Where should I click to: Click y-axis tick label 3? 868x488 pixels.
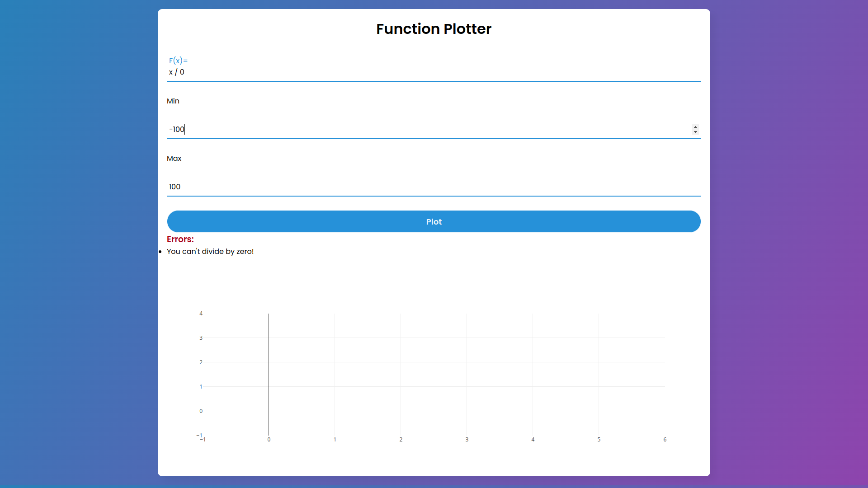point(201,338)
